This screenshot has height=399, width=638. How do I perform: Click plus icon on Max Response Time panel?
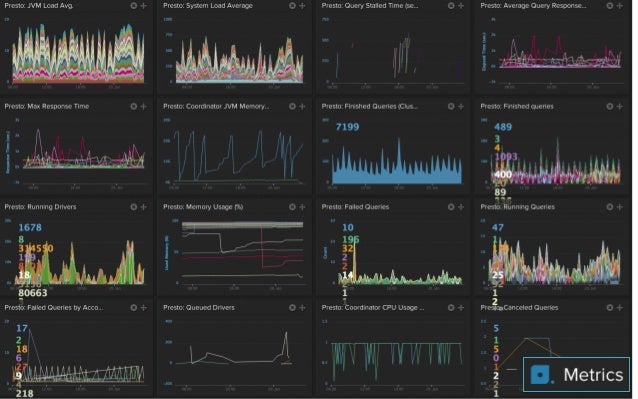coord(144,106)
